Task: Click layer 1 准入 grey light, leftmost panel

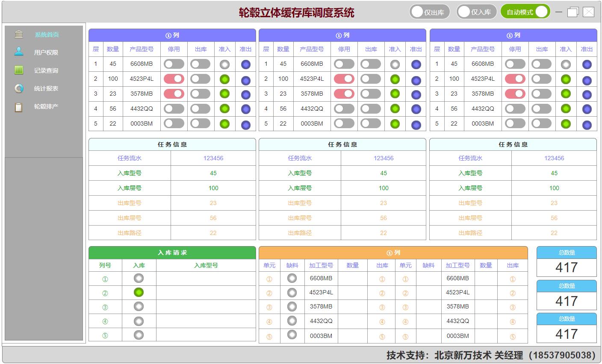Action: [224, 65]
